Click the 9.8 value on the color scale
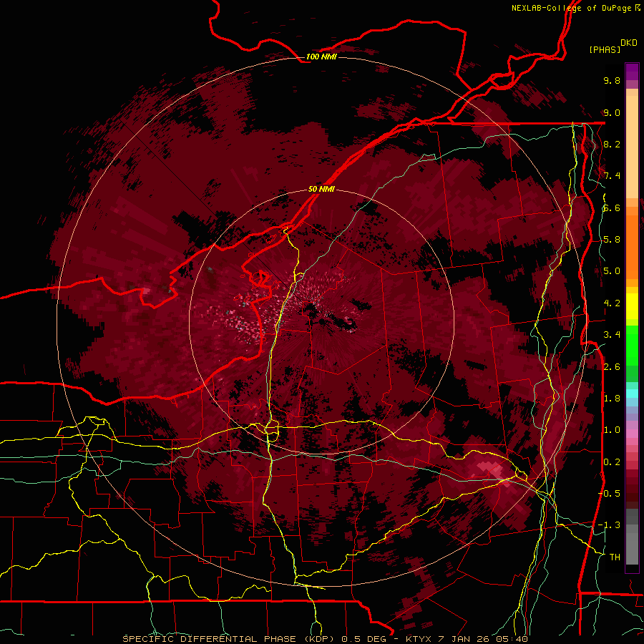644x644 pixels. tap(612, 80)
